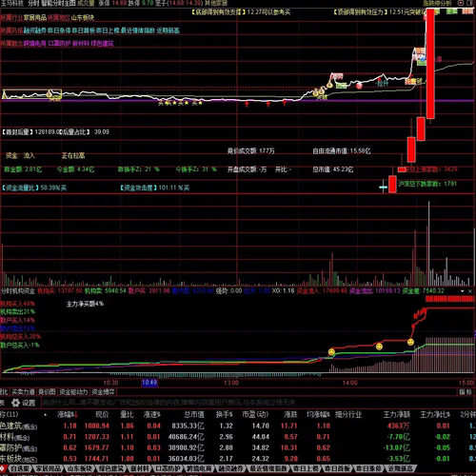Select the 昨日涨停 bottom tab
Image resolution: width=476 pixels, height=476 pixels.
point(368,468)
